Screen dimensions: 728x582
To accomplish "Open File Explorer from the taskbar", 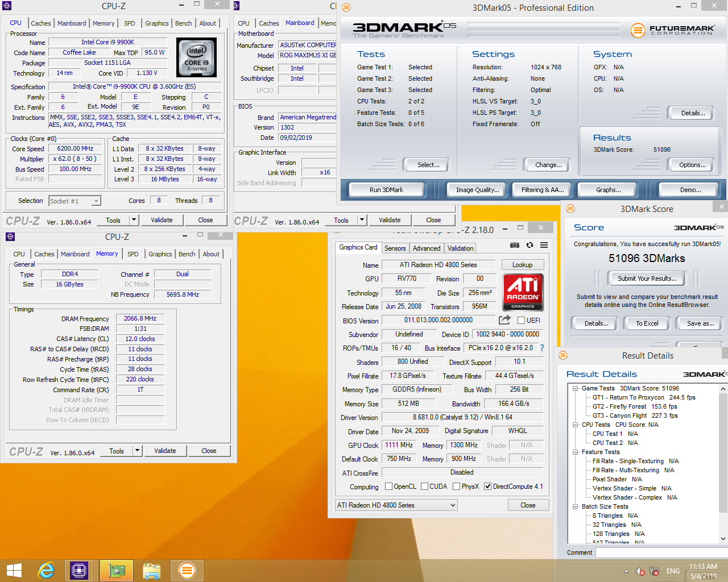I will 152,571.
